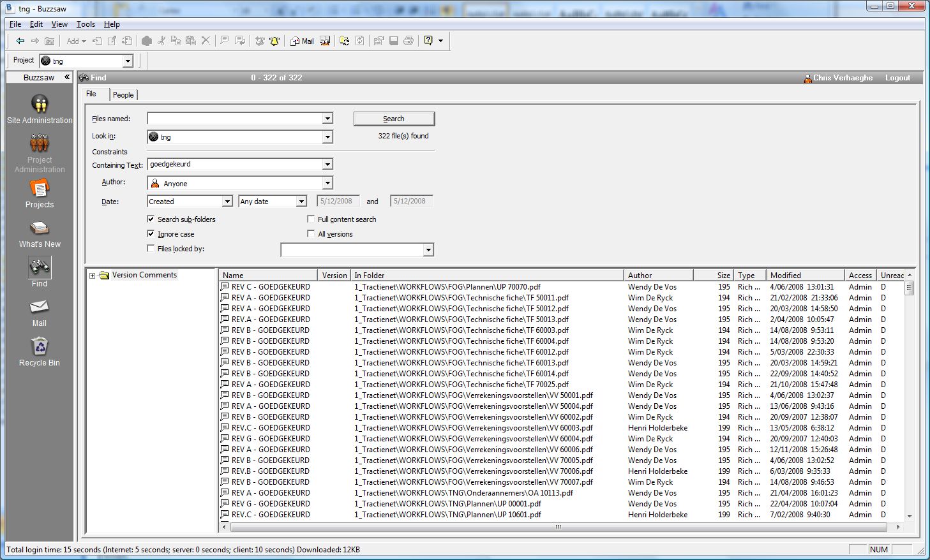Click the Help question mark icon
Screen dimensions: 930x560
click(428, 41)
